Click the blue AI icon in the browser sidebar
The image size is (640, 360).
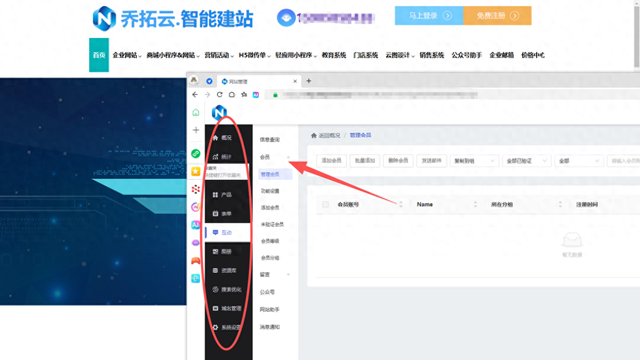(196, 225)
